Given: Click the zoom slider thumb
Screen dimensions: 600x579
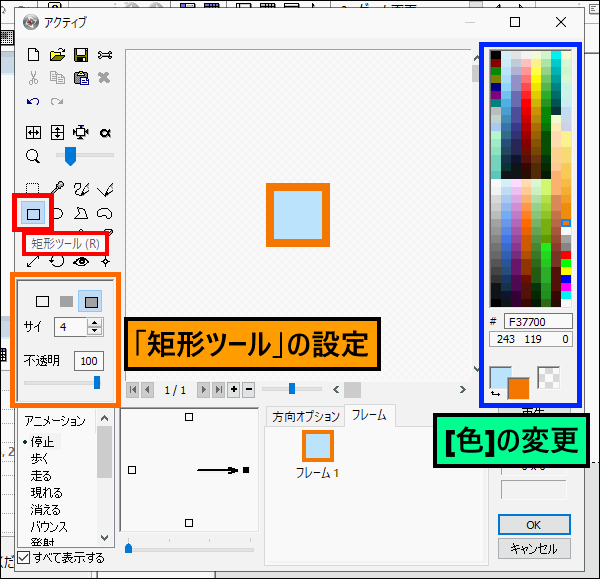Looking at the screenshot, I should (70, 157).
